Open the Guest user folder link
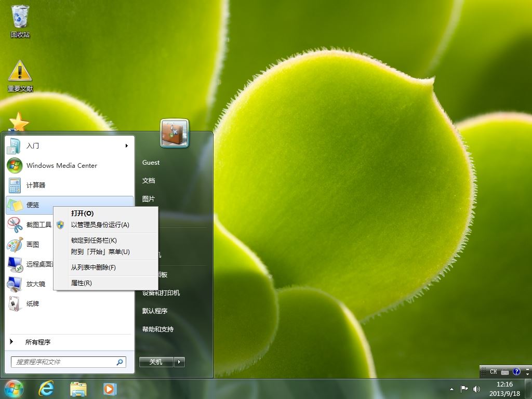The image size is (532, 399). (151, 163)
